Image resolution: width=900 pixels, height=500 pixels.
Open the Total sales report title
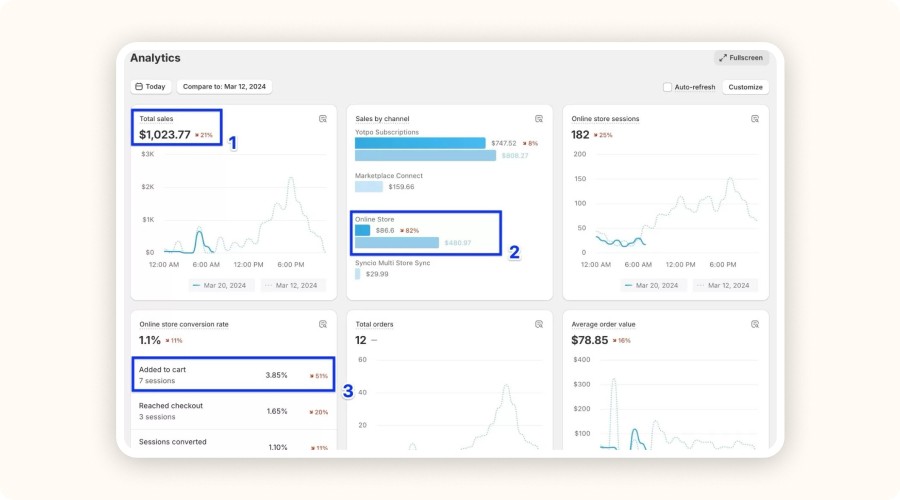156,119
